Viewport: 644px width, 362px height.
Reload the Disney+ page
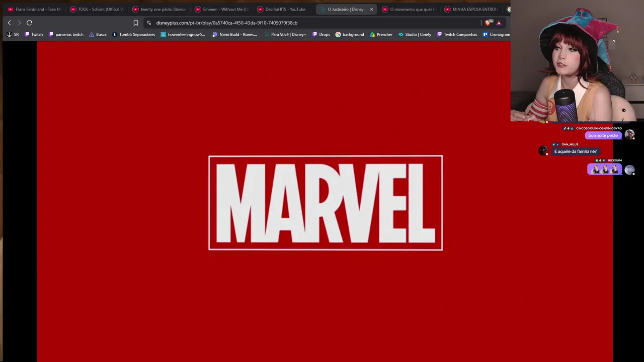(x=30, y=23)
